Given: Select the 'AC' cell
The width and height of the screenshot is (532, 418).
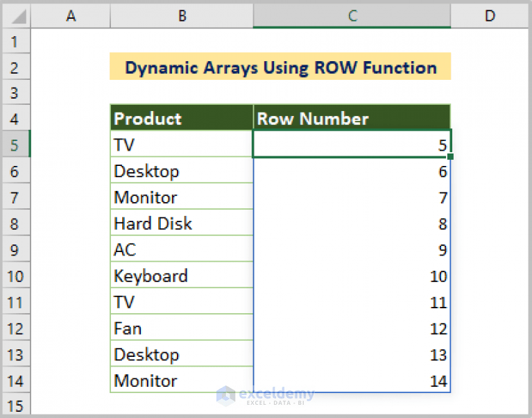Looking at the screenshot, I should pyautogui.click(x=182, y=249).
